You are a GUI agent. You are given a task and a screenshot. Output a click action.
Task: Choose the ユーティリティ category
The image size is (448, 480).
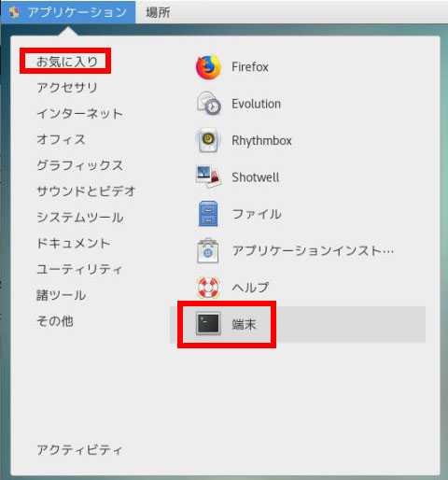[79, 269]
